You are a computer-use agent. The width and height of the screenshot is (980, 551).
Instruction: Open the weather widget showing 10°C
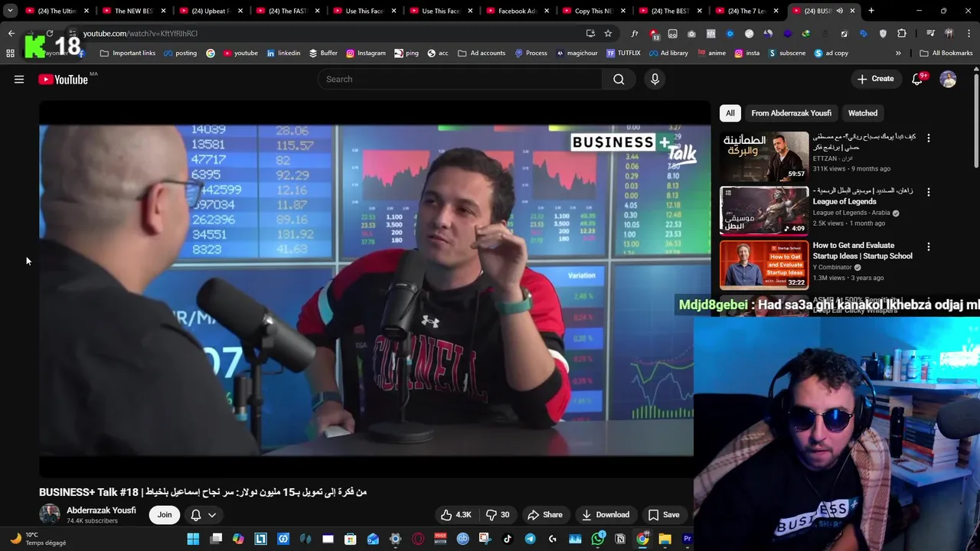[38, 539]
